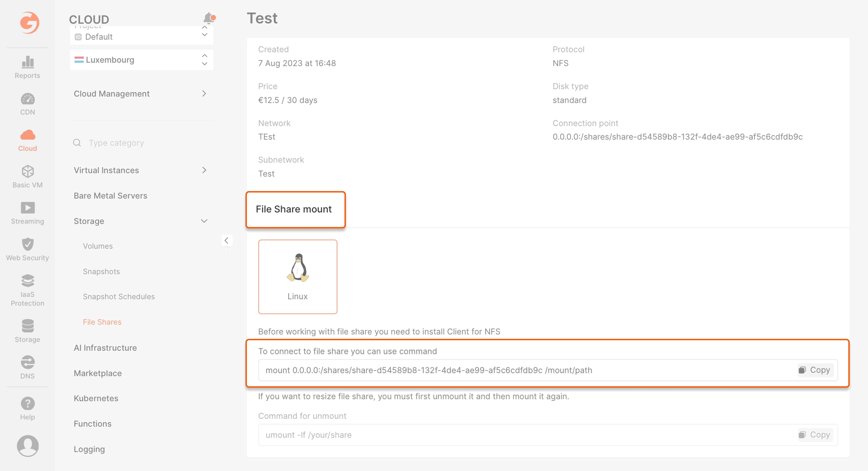Copy the unmount command

coord(815,435)
